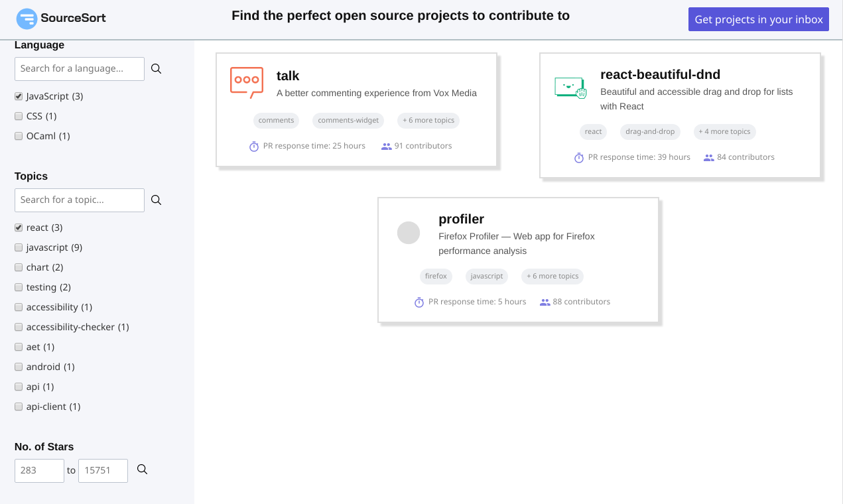843x504 pixels.
Task: Click the minimum stars field showing 283
Action: 39,471
